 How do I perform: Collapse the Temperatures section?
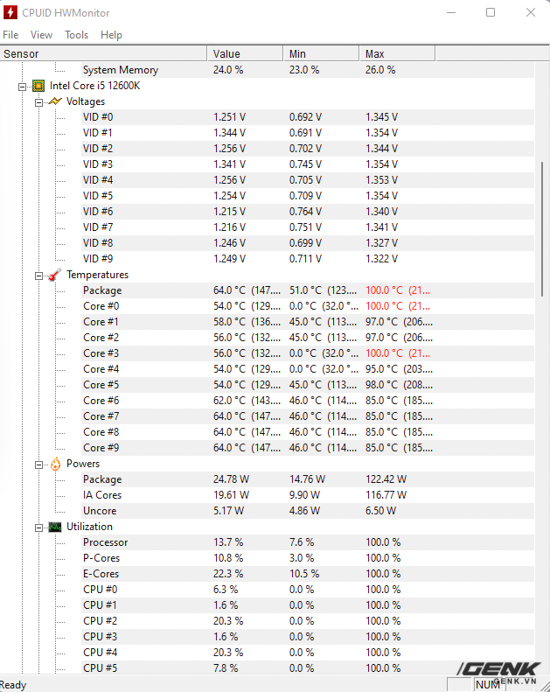[x=39, y=276]
